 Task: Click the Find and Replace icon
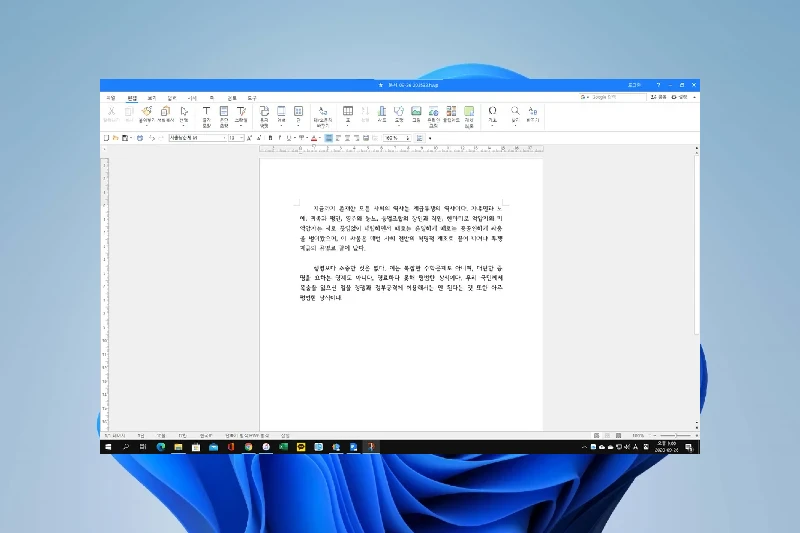[322, 111]
